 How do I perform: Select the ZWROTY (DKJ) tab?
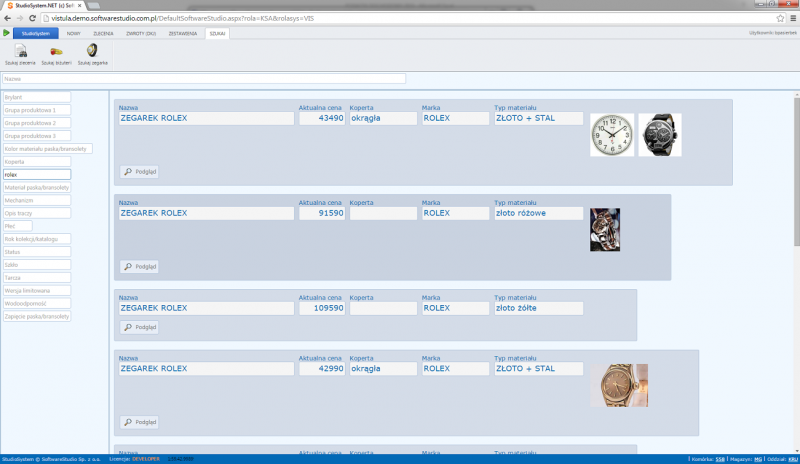(x=140, y=33)
